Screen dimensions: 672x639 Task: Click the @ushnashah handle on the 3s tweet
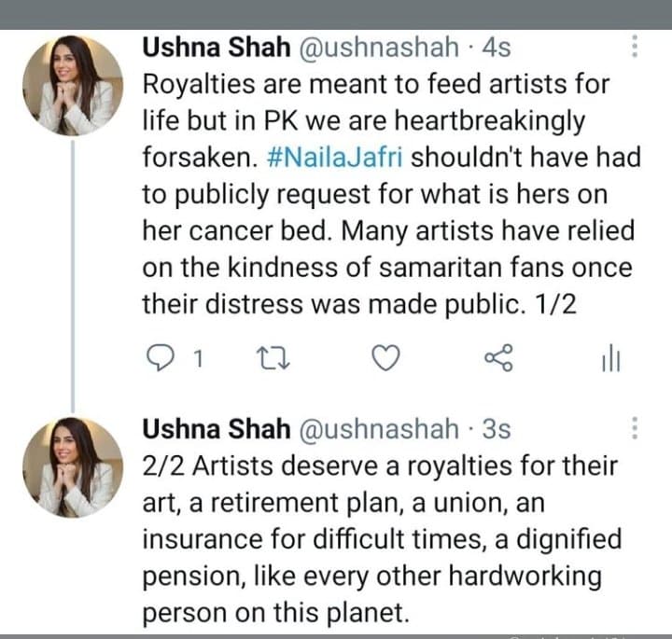pyautogui.click(x=378, y=429)
